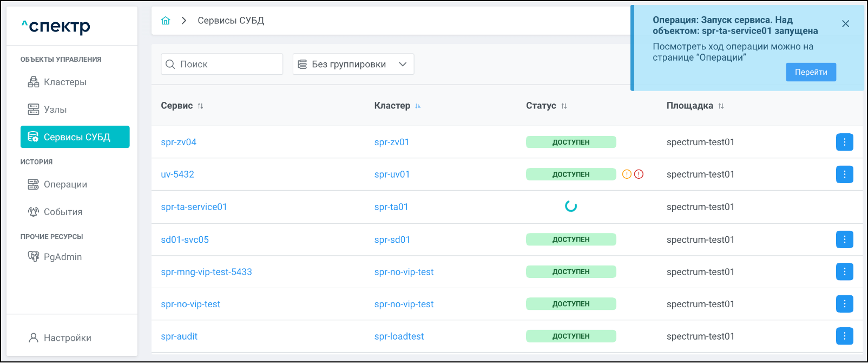Open Операции in the sidebar
This screenshot has height=363, width=868.
(65, 185)
